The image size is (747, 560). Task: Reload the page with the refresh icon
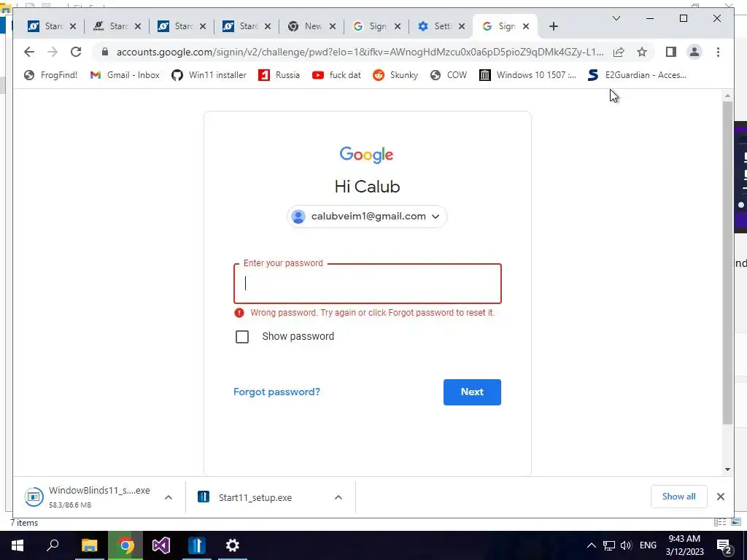click(76, 52)
